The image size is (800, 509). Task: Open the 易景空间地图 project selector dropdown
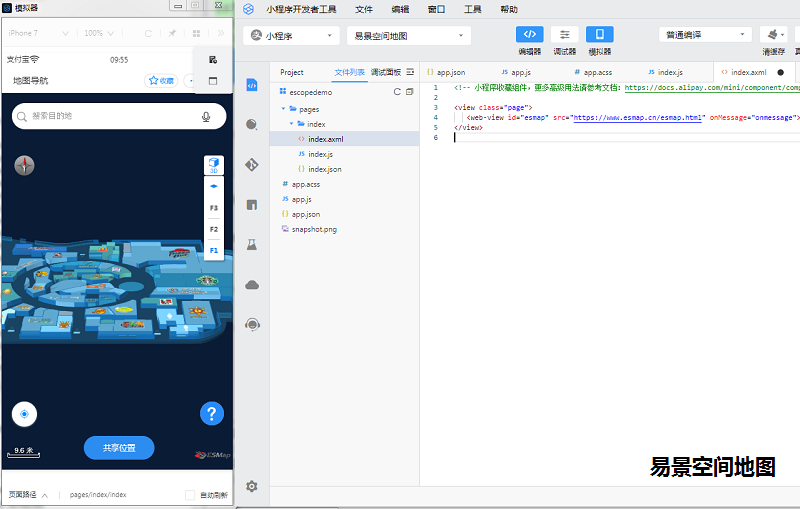(x=409, y=36)
